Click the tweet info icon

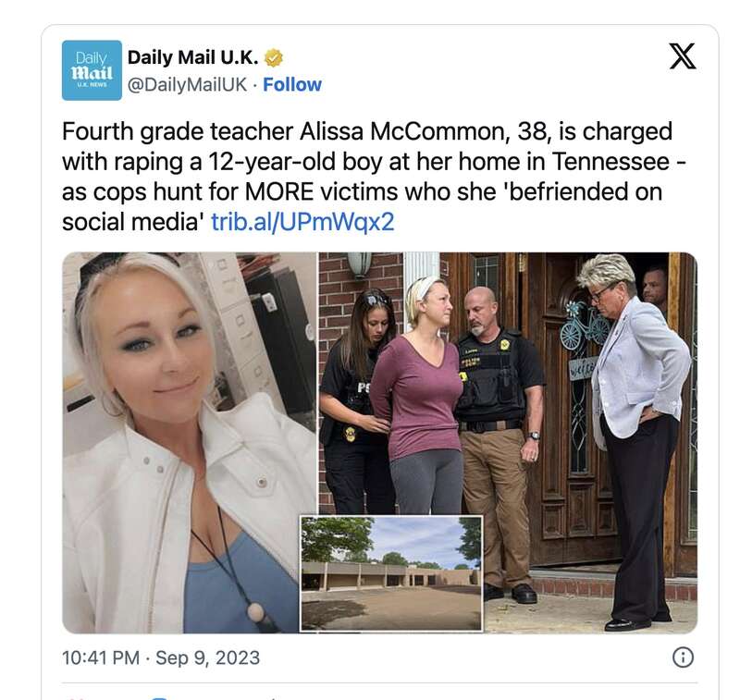click(683, 657)
